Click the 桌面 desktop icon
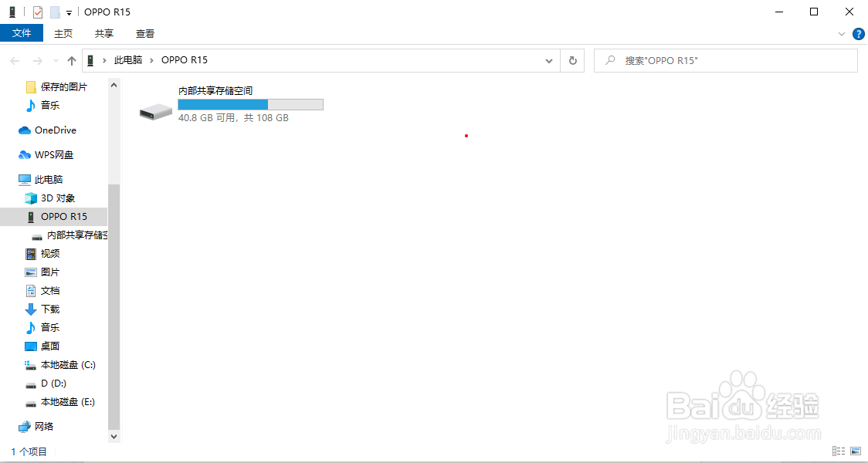Screen dimensions: 868x463 (31, 346)
